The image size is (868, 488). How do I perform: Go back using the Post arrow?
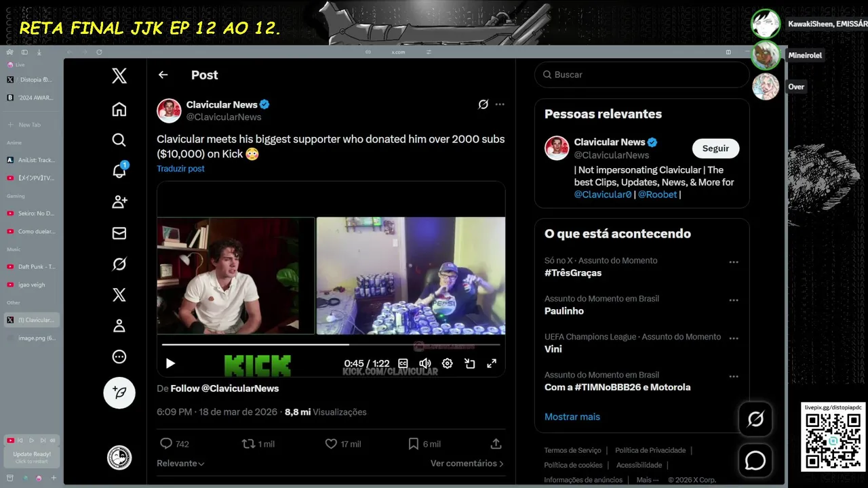(163, 75)
